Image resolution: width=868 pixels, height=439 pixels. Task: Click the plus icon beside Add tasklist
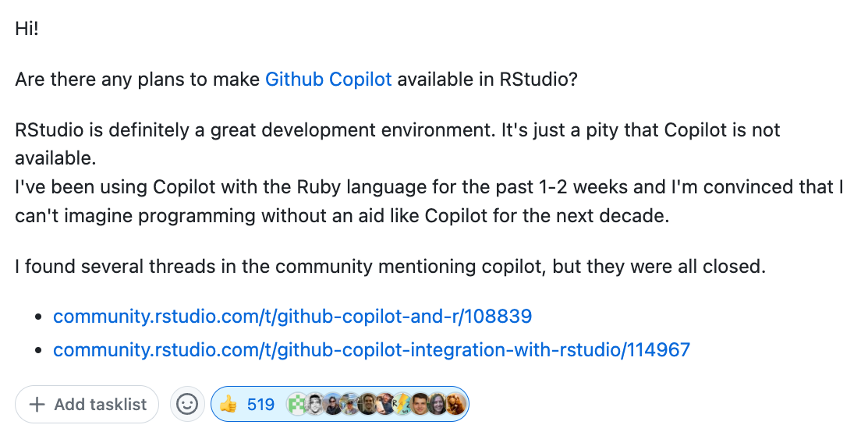point(37,405)
